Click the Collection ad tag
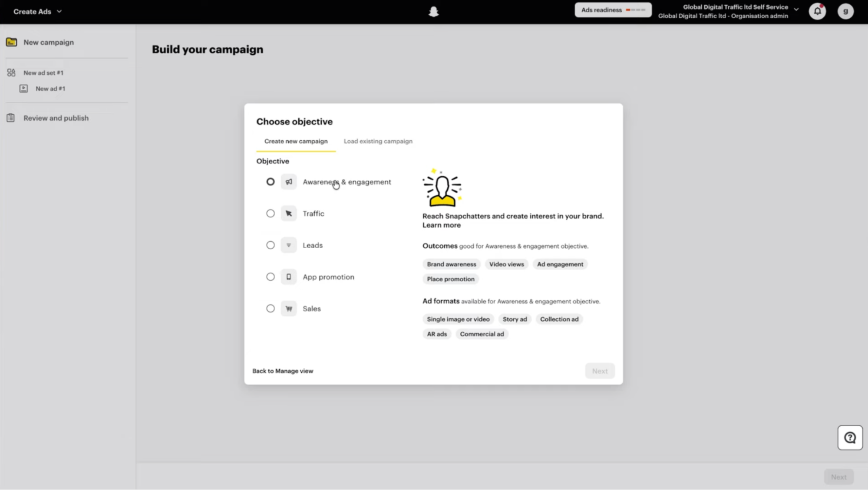868x490 pixels. 559,319
